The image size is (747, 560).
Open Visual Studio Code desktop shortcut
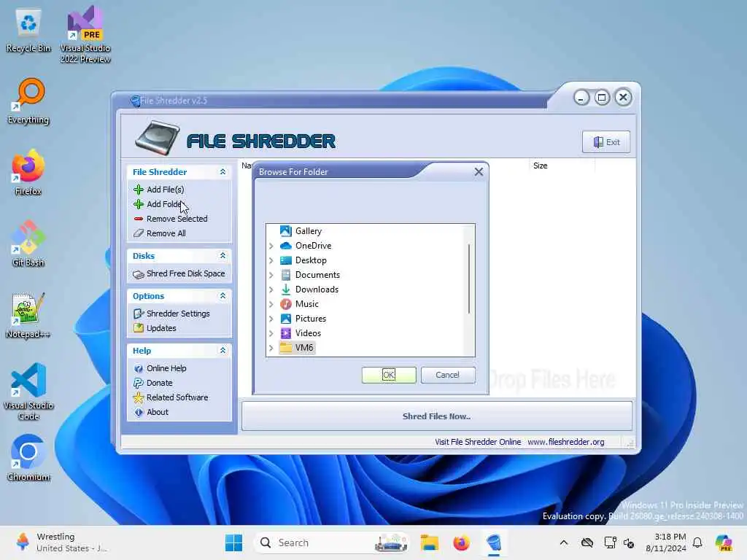pos(28,392)
